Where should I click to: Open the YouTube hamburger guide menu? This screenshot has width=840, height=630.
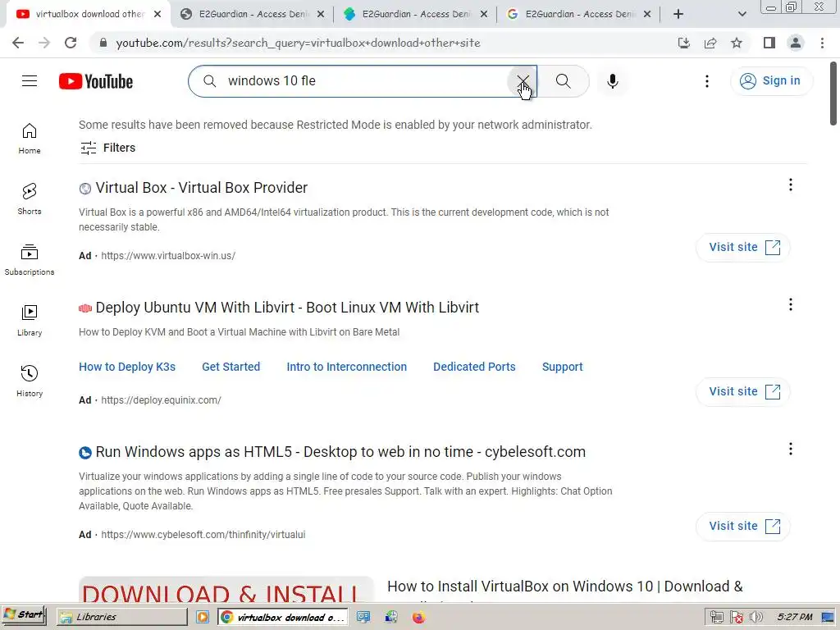coord(30,81)
